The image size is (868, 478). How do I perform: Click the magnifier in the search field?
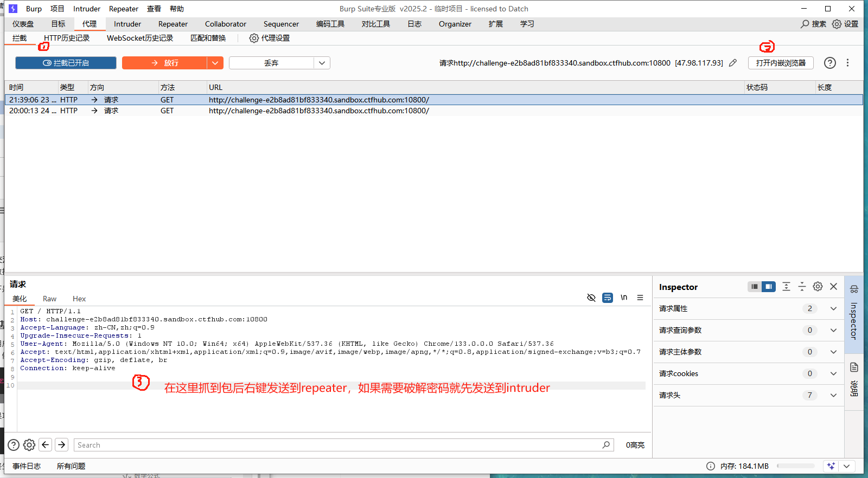[606, 445]
